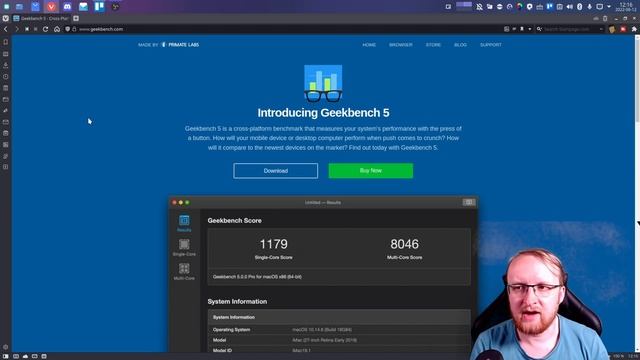Open Discord from the taskbar

67,6
